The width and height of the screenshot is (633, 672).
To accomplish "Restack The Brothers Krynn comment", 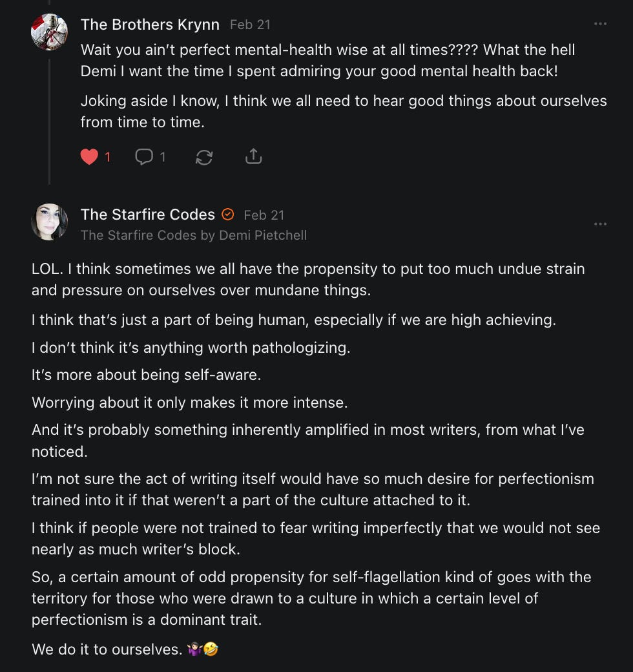I will (204, 157).
